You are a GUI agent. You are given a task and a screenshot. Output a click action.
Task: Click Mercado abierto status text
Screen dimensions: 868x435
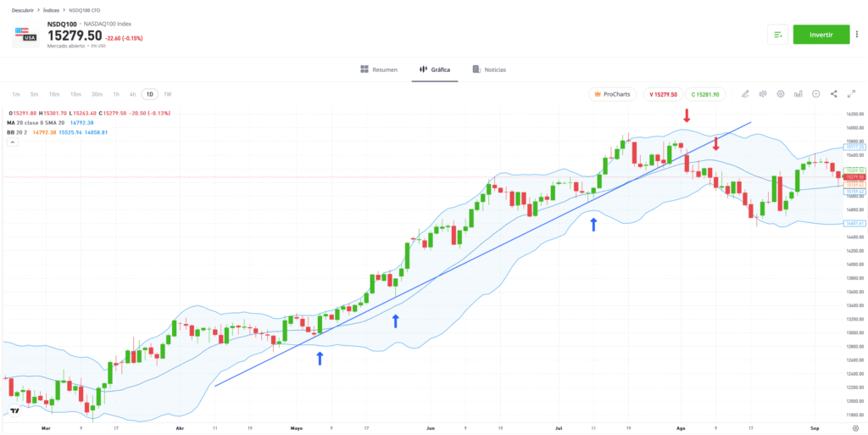[66, 46]
